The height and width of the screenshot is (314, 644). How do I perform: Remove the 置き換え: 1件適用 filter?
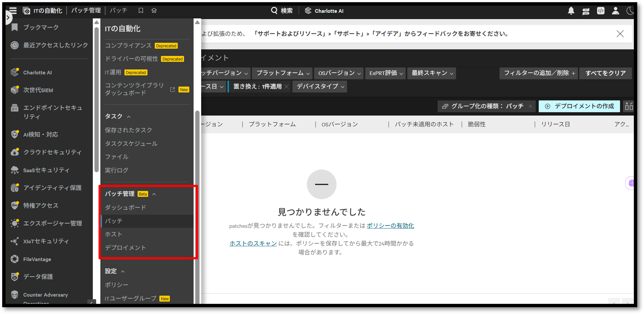click(286, 87)
